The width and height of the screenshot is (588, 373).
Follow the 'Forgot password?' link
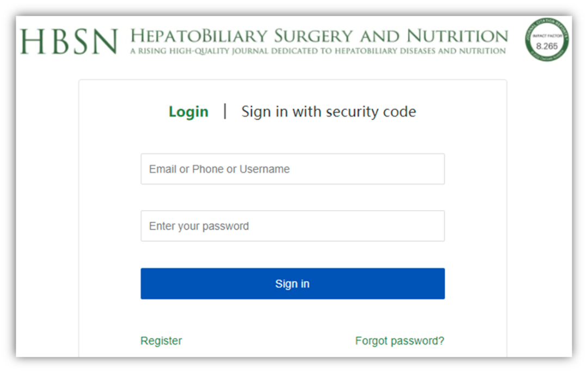[x=400, y=341]
